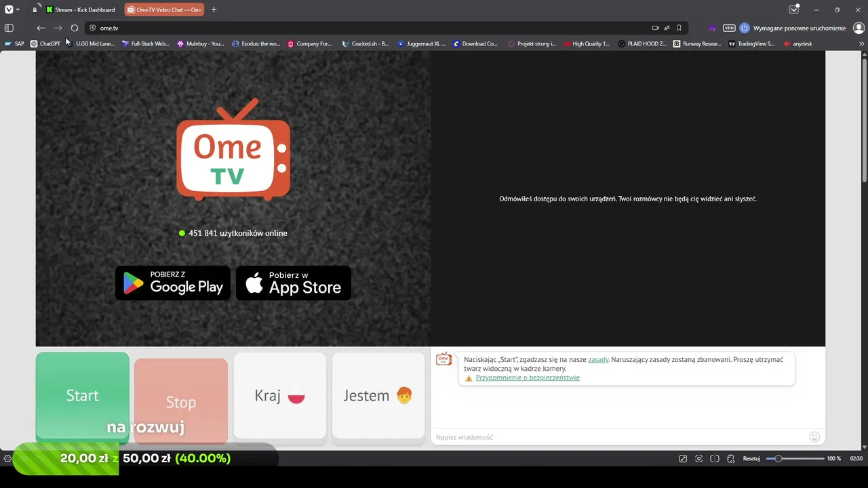Click the Resetuj zoom reset button
Screen dimensions: 868x488
tap(751, 459)
